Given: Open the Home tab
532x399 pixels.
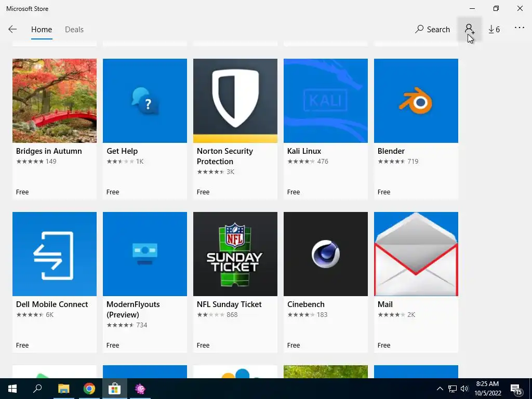Looking at the screenshot, I should pos(42,30).
